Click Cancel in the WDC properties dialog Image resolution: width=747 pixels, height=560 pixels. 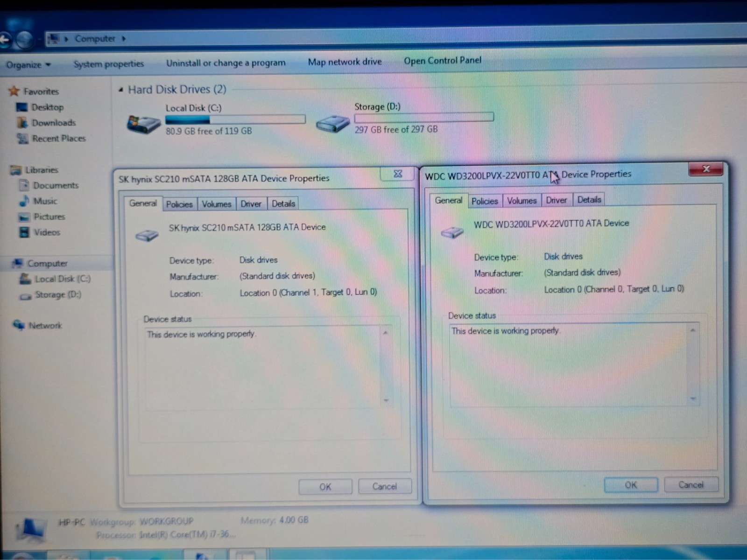click(x=691, y=484)
